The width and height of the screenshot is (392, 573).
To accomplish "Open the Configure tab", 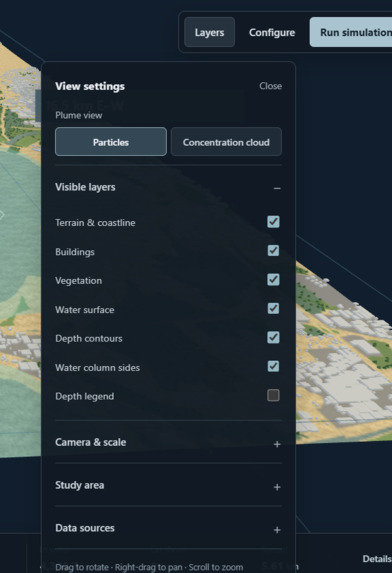I will [x=272, y=32].
